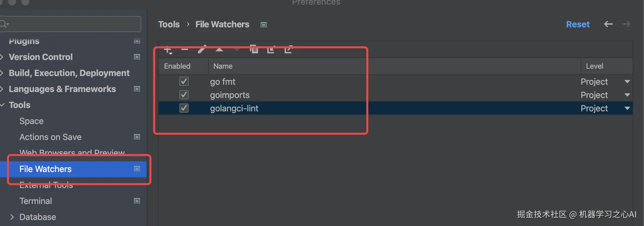Expand the Version Control section
Screen dimensions: 644x226
click(x=2, y=57)
